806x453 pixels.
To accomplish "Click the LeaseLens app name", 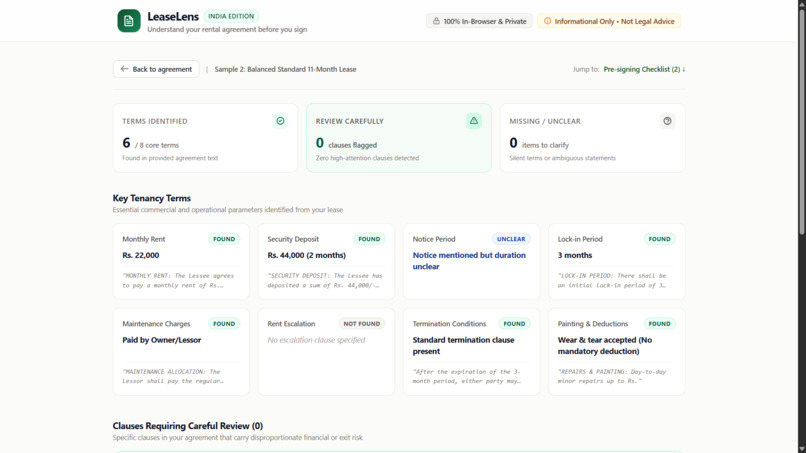I will coord(173,16).
